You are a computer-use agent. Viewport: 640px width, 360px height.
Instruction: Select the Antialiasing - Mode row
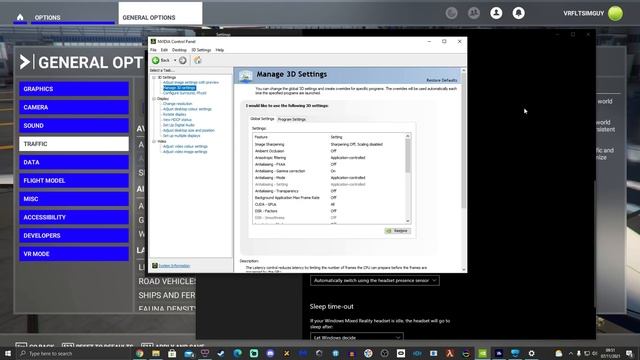329,178
